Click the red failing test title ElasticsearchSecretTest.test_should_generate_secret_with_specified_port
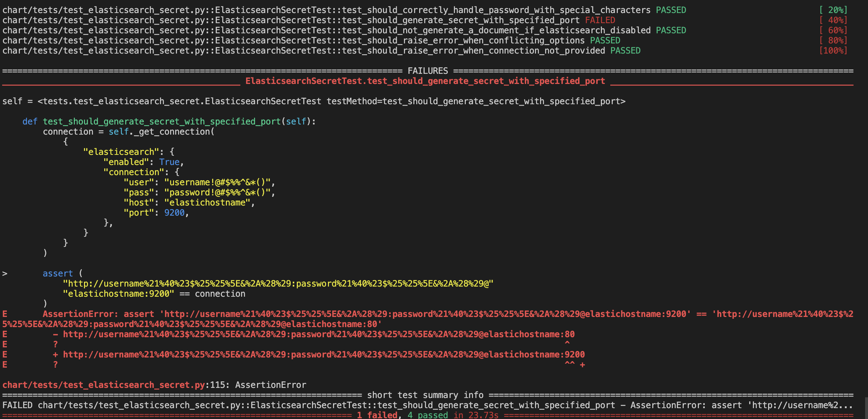Screen dimensions: 868x419 pos(425,81)
